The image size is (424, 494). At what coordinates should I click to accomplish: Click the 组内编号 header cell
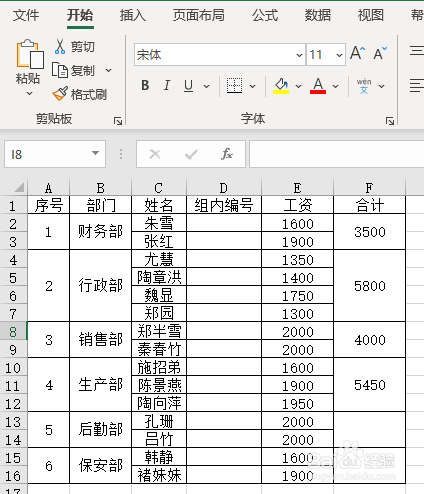coord(224,205)
